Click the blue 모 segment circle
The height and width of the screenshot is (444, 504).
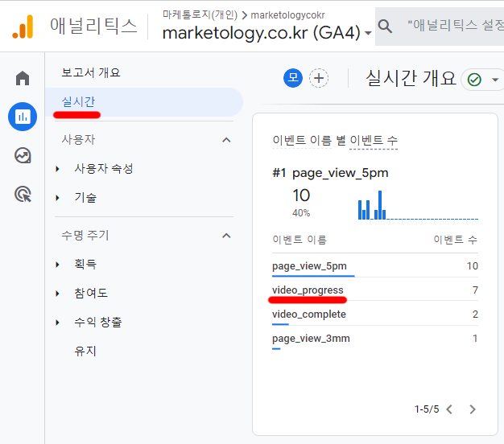pos(293,78)
